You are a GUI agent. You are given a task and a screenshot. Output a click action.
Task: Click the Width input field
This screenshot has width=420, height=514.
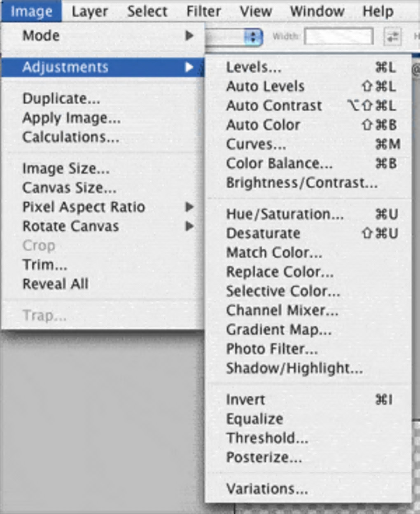338,37
